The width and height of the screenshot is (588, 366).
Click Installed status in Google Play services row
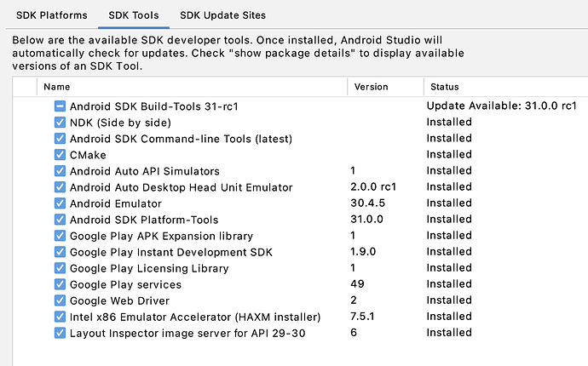pos(449,283)
